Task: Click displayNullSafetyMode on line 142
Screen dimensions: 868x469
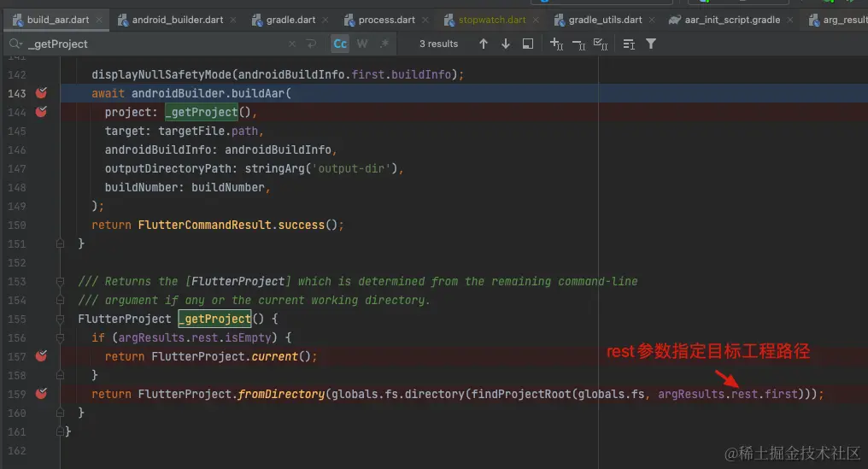Action: point(161,74)
